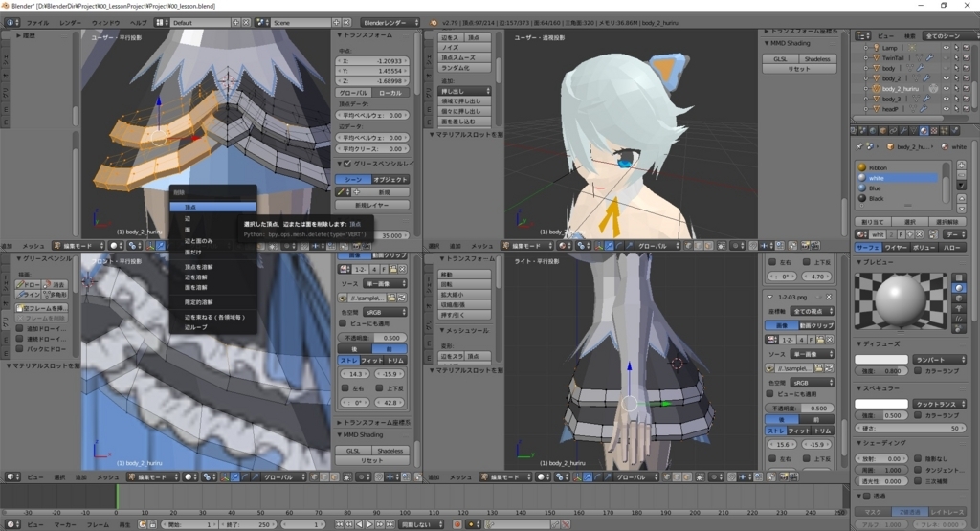Add a new material slot with the plus icon
The height and width of the screenshot is (531, 980).
[x=961, y=165]
